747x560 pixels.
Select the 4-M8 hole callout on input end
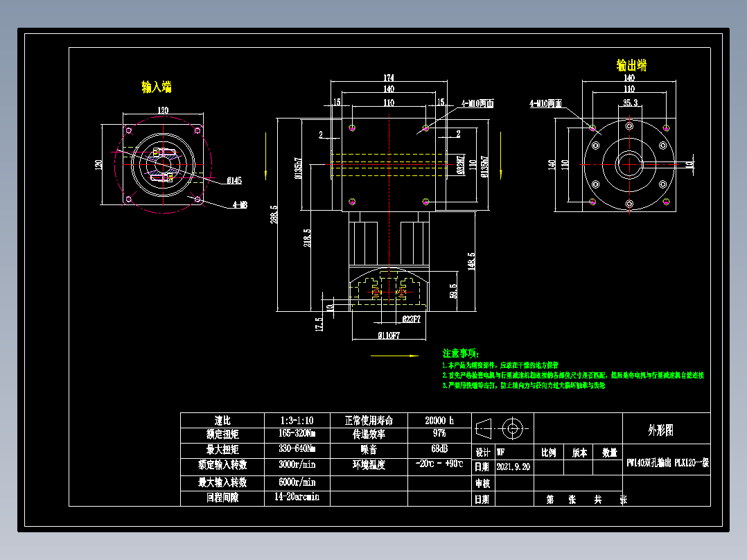[240, 206]
